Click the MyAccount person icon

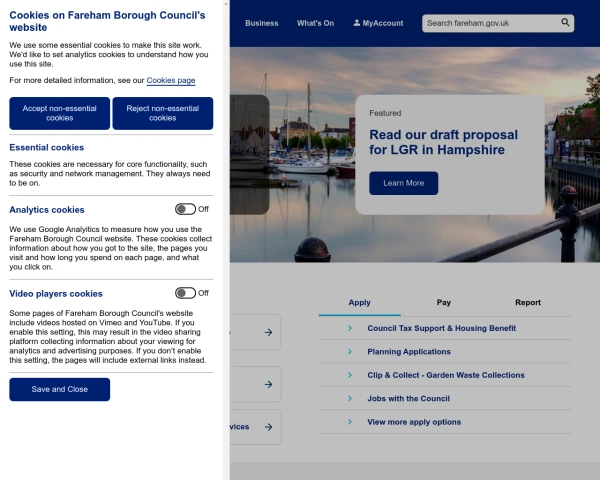tap(356, 22)
